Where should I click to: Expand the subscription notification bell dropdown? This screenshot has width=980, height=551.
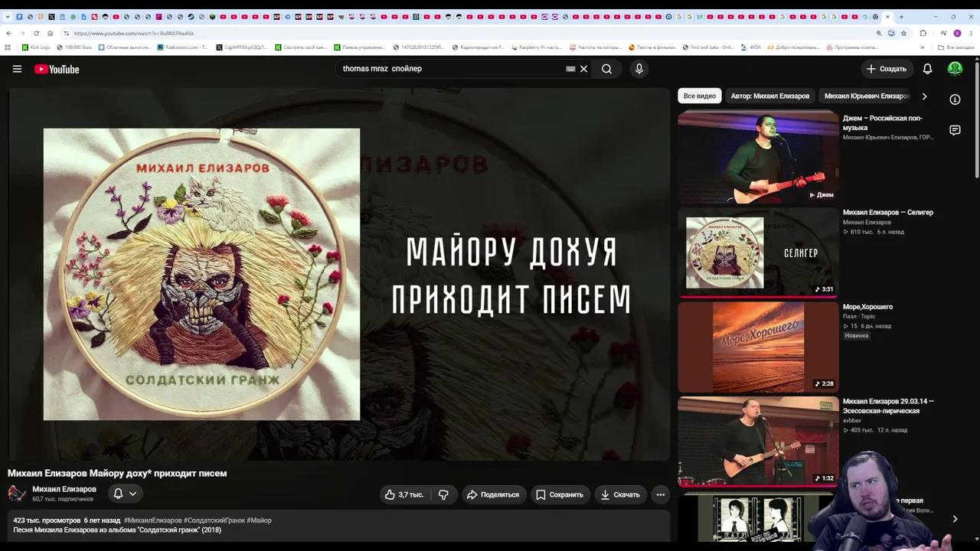[x=126, y=494]
